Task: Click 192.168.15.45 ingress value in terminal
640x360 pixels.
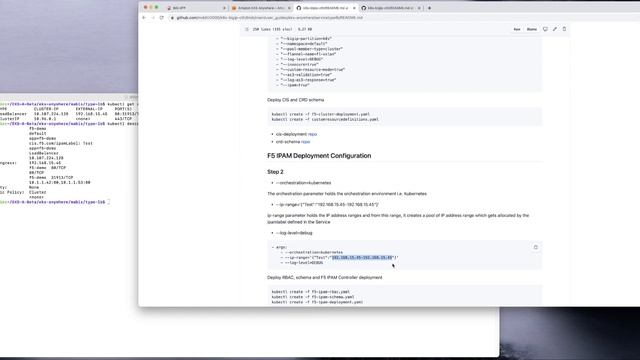Action: (45, 163)
